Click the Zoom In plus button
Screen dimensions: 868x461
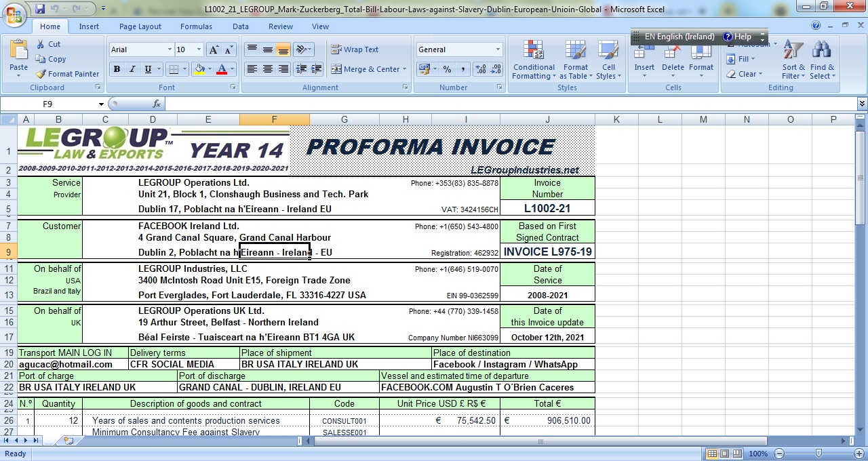(x=859, y=454)
